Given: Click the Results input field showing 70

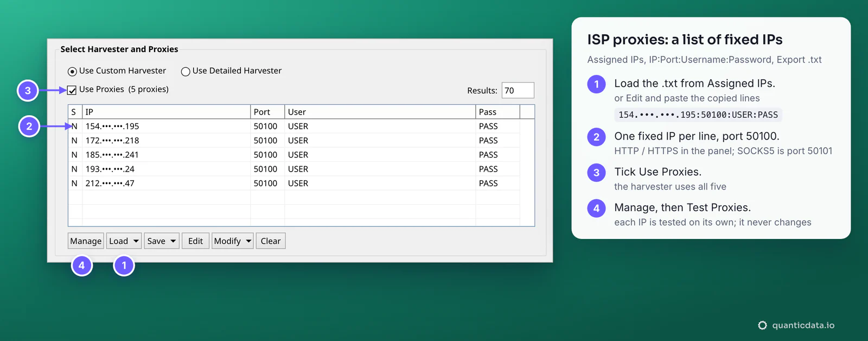Looking at the screenshot, I should [x=518, y=90].
